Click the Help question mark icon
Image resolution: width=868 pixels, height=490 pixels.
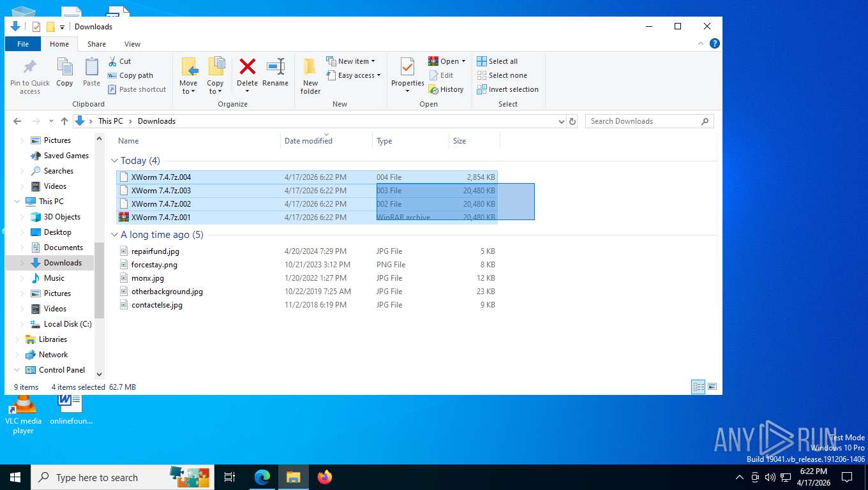[x=715, y=43]
